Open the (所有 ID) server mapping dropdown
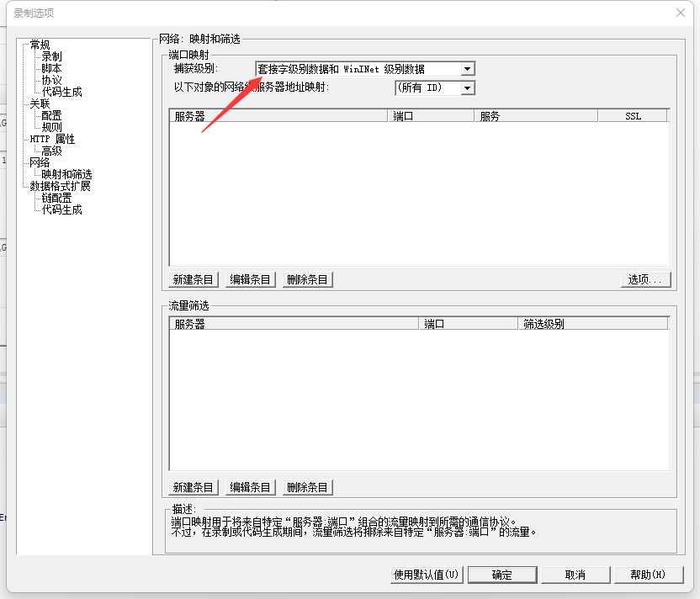 point(469,87)
